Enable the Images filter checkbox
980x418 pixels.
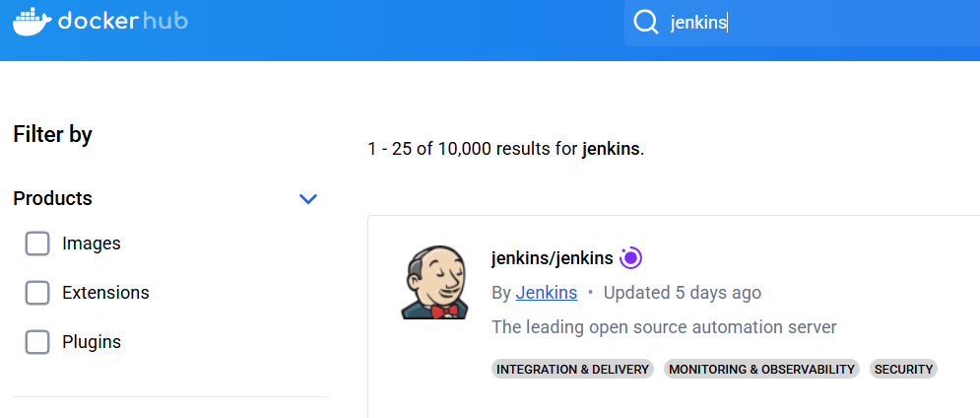pos(36,244)
